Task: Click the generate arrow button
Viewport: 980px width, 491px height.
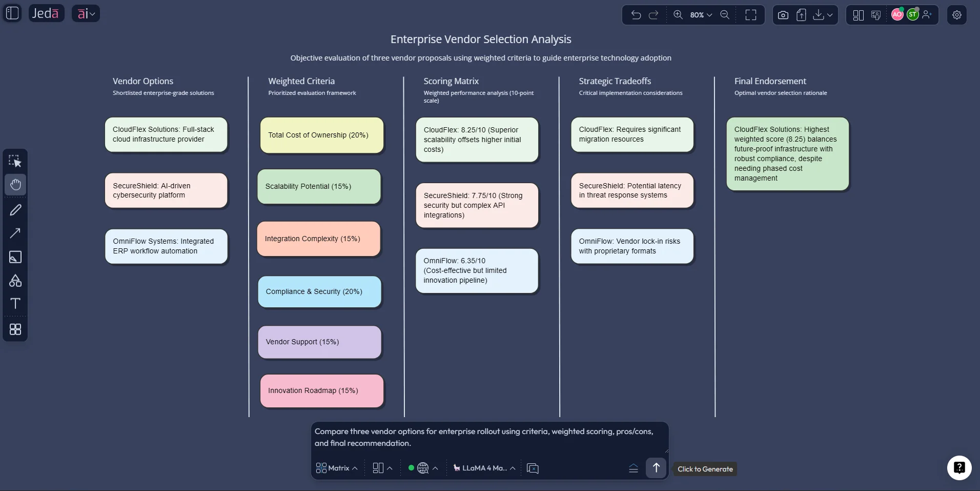Action: [x=656, y=468]
